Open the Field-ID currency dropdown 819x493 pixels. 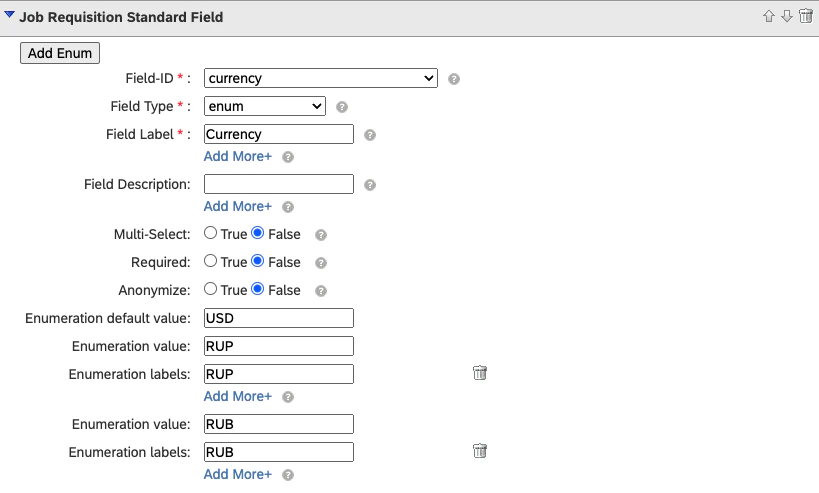click(x=321, y=78)
